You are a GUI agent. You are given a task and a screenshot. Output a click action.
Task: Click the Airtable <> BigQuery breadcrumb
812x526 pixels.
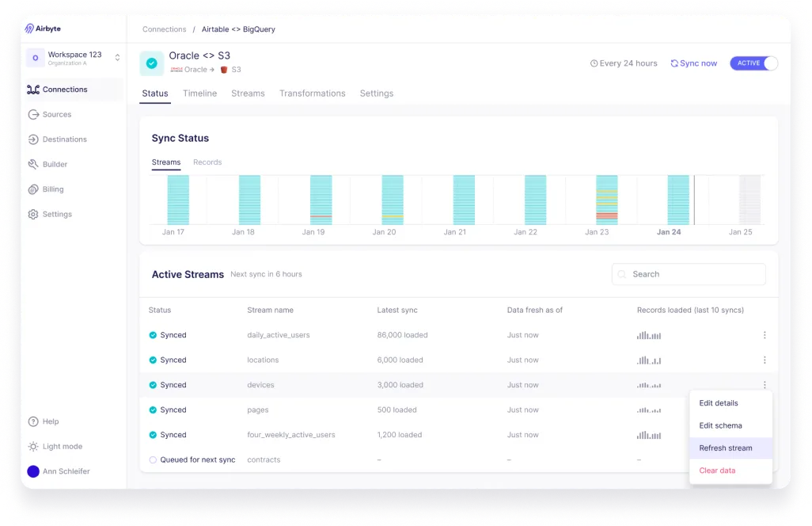point(238,29)
